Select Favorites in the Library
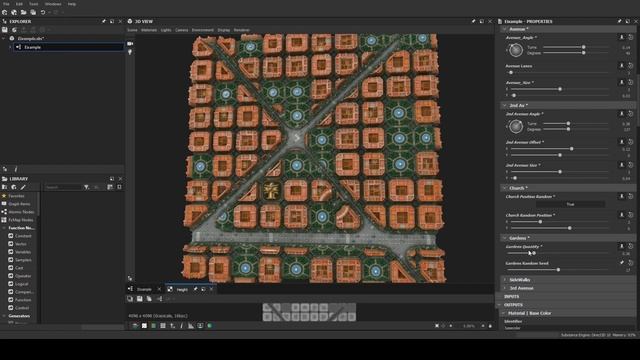 pos(16,196)
